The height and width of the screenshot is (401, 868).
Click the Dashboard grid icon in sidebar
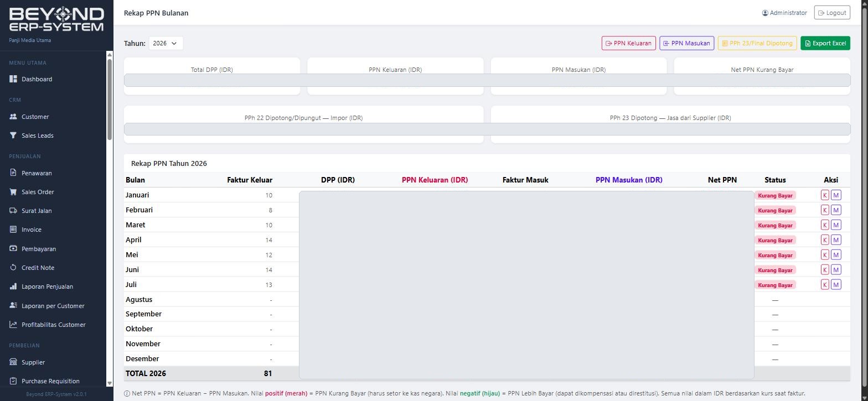[13, 79]
